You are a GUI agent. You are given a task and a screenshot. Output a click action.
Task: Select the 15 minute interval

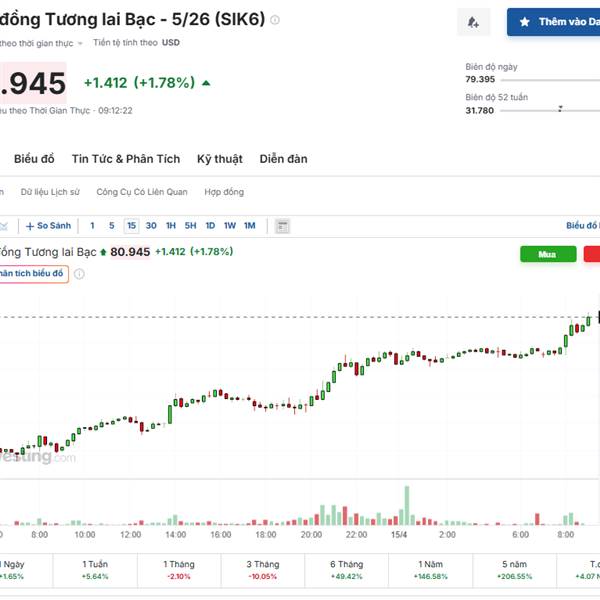[131, 226]
